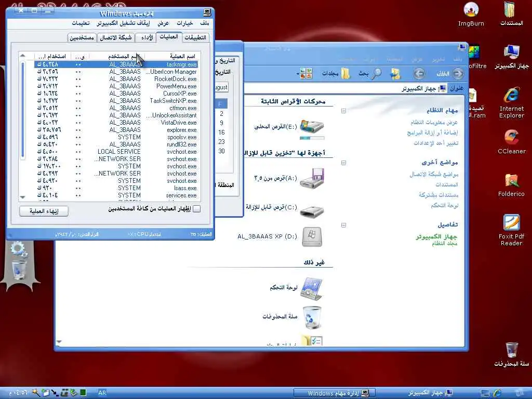Image resolution: width=532 pixels, height=399 pixels.
Task: Open the تعليمات help menu in Task Manager
Action: (x=81, y=23)
